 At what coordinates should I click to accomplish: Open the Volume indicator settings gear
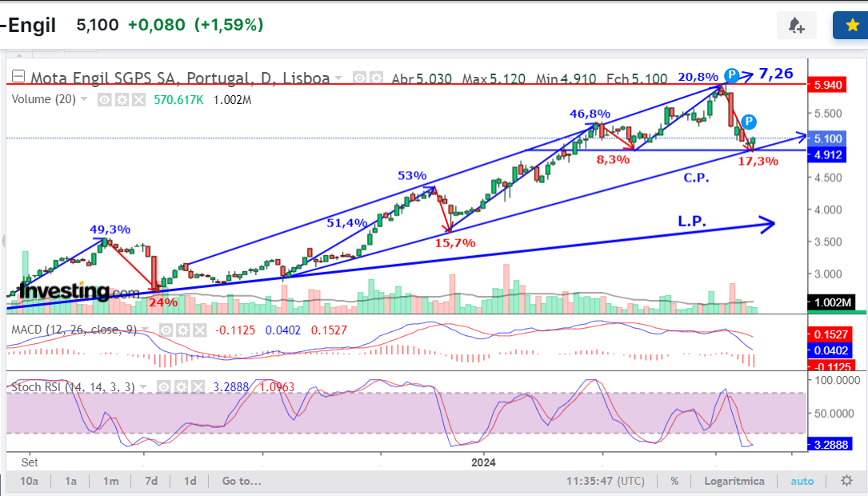(122, 100)
